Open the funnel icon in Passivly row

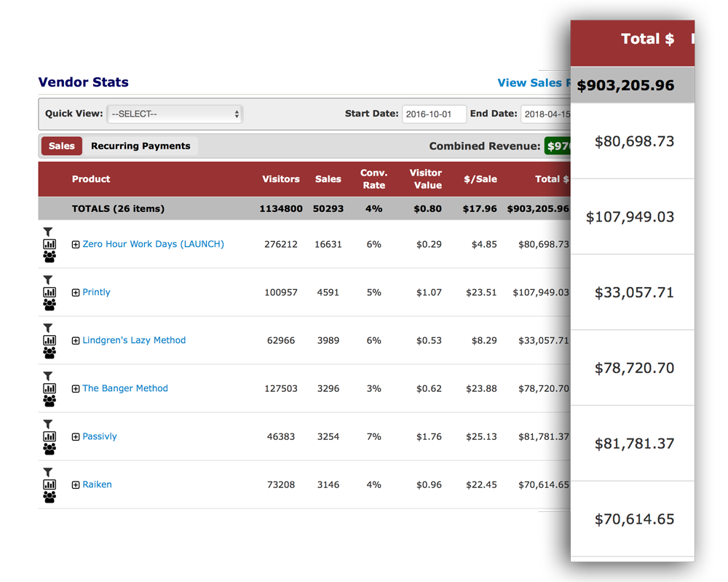(x=48, y=424)
